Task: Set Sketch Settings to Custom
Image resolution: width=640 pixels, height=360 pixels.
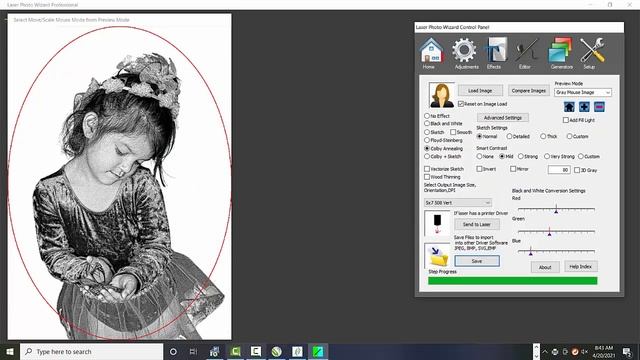Action: point(569,136)
